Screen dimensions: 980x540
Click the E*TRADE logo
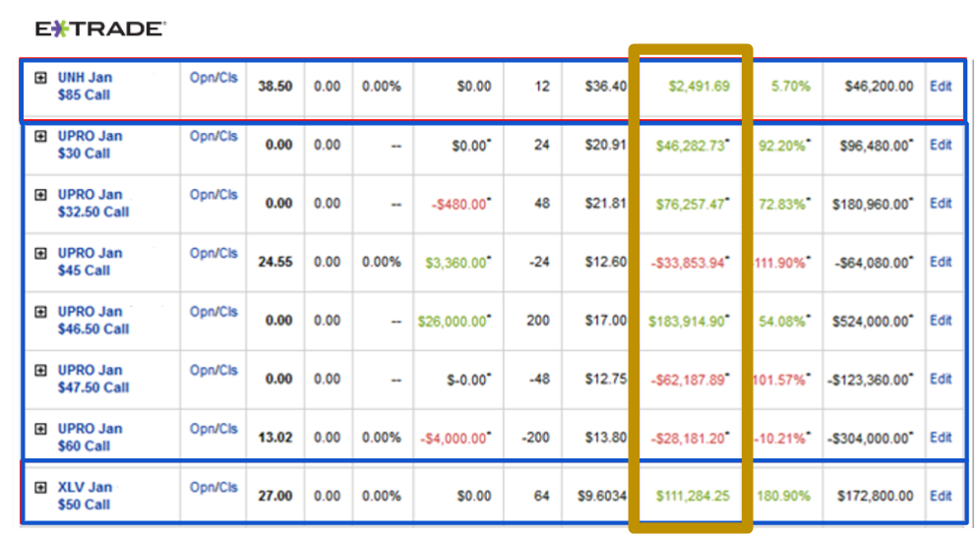pyautogui.click(x=100, y=29)
